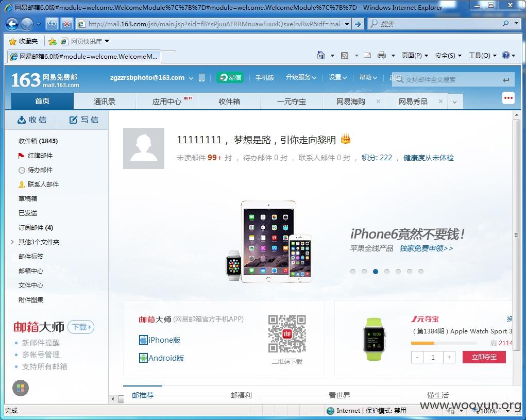Select the seventh banner carousel dot
This screenshot has width=526, height=420.
(x=421, y=272)
